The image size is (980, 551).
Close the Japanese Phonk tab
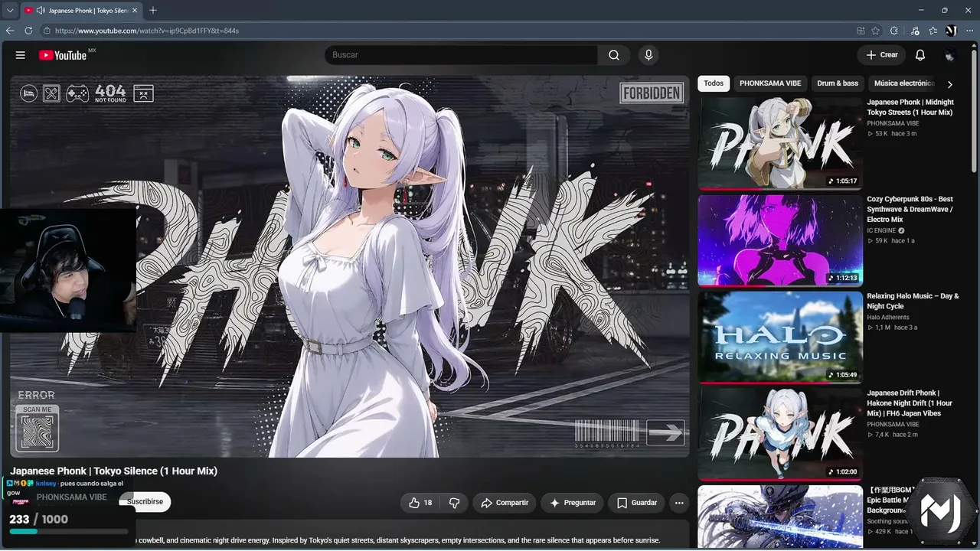coord(136,11)
